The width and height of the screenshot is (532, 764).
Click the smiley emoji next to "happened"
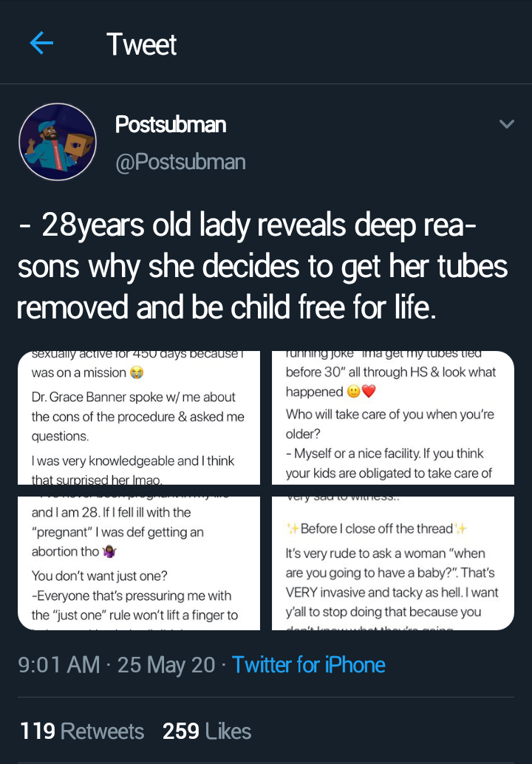354,392
